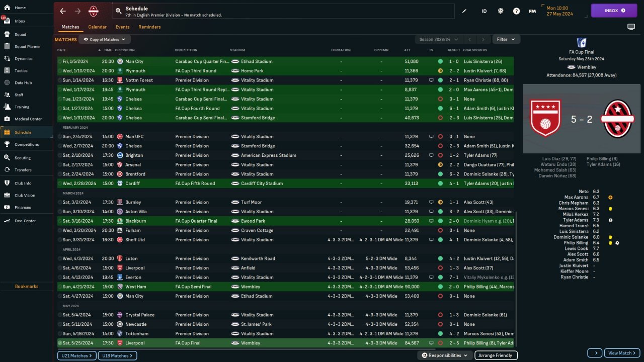Switch to the Reminders tab
Screen dimensions: 644x362
click(x=149, y=27)
